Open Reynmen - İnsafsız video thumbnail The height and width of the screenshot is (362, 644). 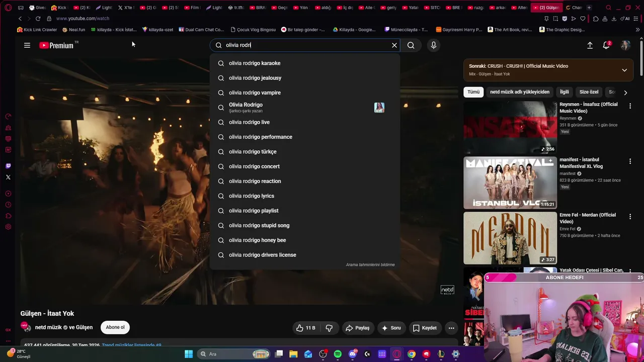tap(510, 128)
